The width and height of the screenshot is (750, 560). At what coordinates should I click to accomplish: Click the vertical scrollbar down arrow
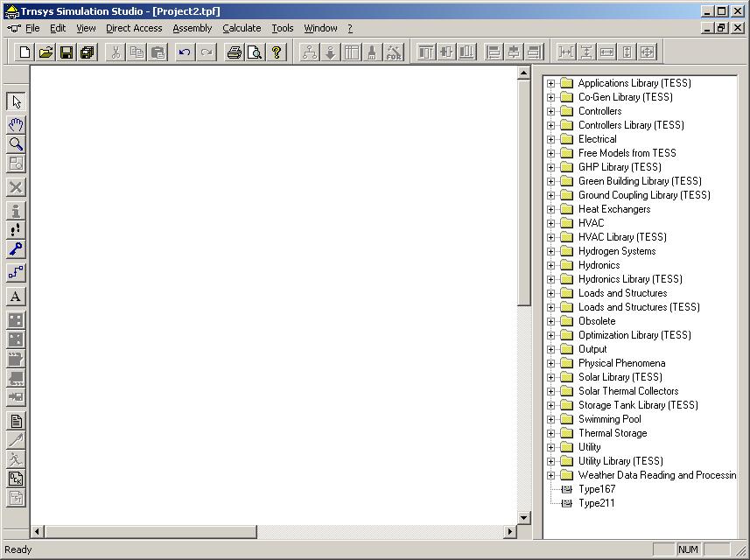[523, 517]
